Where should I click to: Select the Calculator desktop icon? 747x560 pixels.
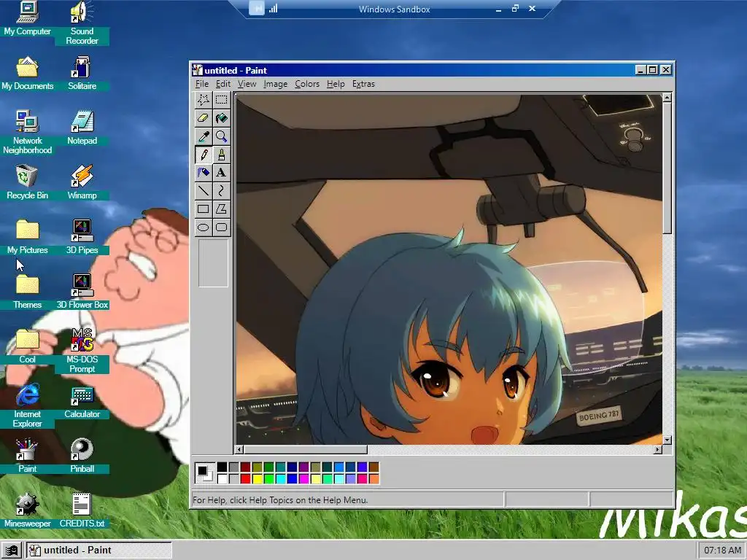point(82,402)
